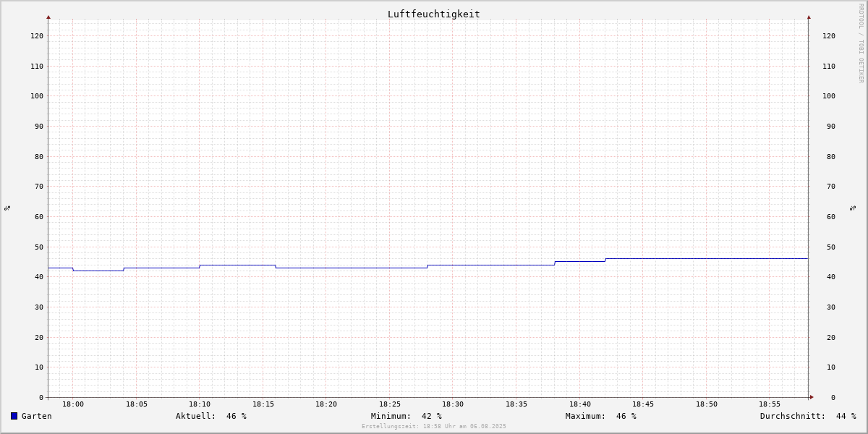
Task: Click the 'Durchschnitt: 44 %' value
Action: (808, 416)
